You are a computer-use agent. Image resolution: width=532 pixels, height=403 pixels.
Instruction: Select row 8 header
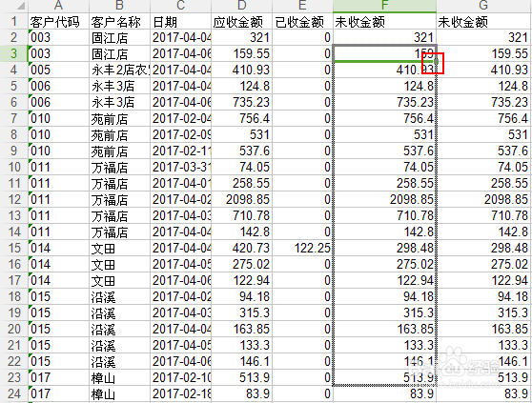(x=13, y=134)
